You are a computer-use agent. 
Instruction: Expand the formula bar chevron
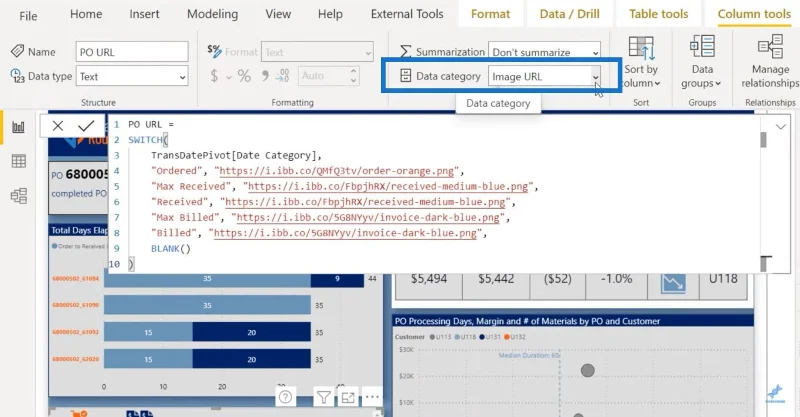(x=781, y=127)
